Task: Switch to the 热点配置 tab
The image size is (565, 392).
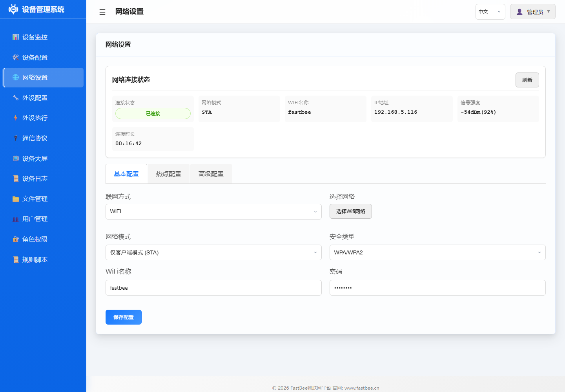Action: pyautogui.click(x=169, y=174)
